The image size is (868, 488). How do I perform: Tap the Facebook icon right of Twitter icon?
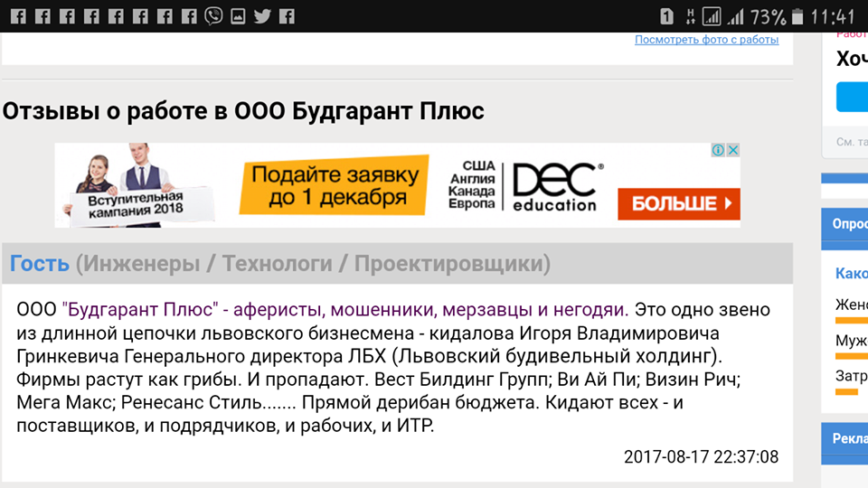pos(287,16)
